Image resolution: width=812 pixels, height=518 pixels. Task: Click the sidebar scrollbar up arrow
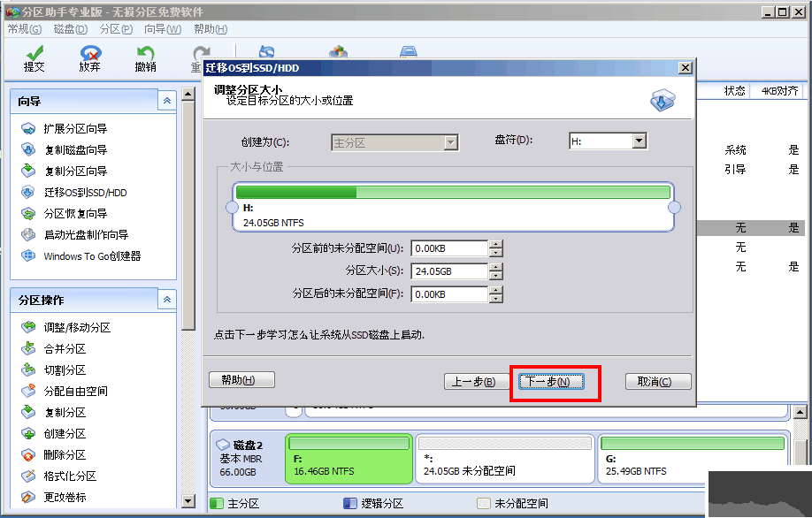[188, 95]
